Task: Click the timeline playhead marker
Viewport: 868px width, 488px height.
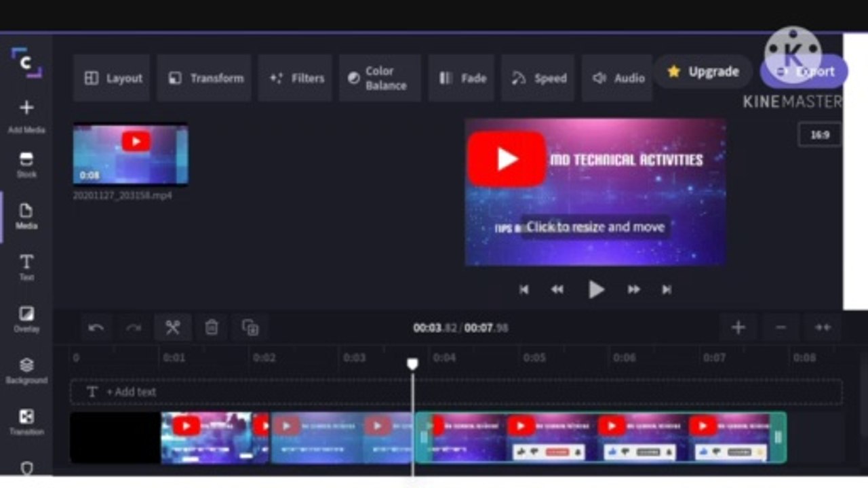Action: pyautogui.click(x=412, y=365)
